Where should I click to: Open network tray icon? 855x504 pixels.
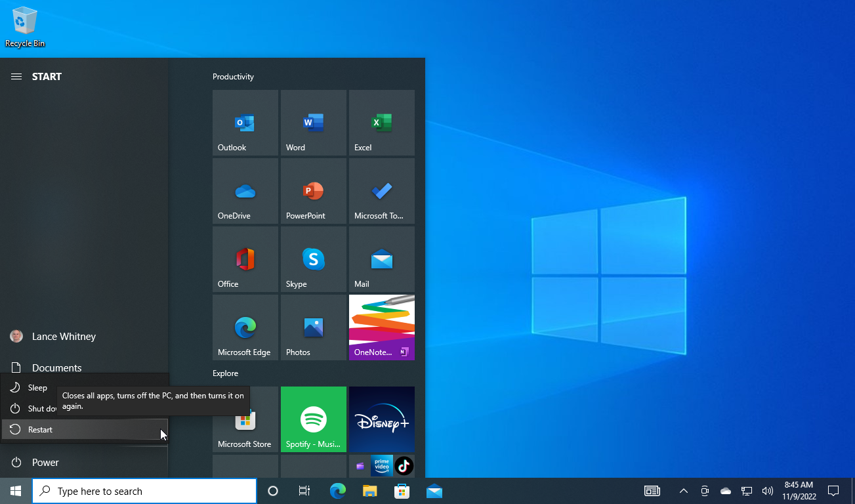(x=747, y=491)
